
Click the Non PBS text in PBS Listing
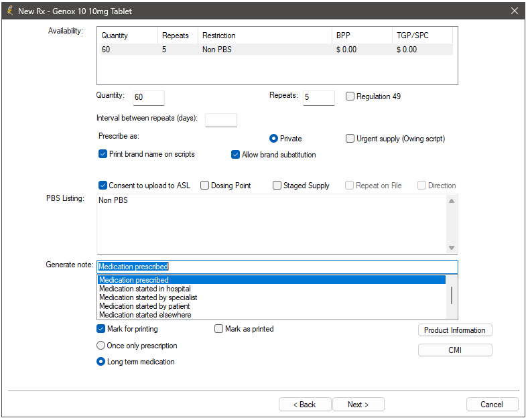[x=113, y=200]
